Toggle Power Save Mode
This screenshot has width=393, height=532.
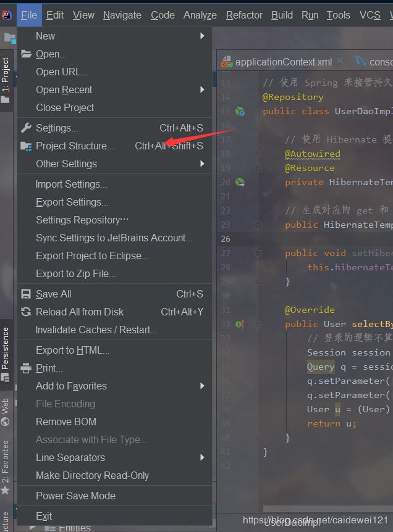pos(115,496)
